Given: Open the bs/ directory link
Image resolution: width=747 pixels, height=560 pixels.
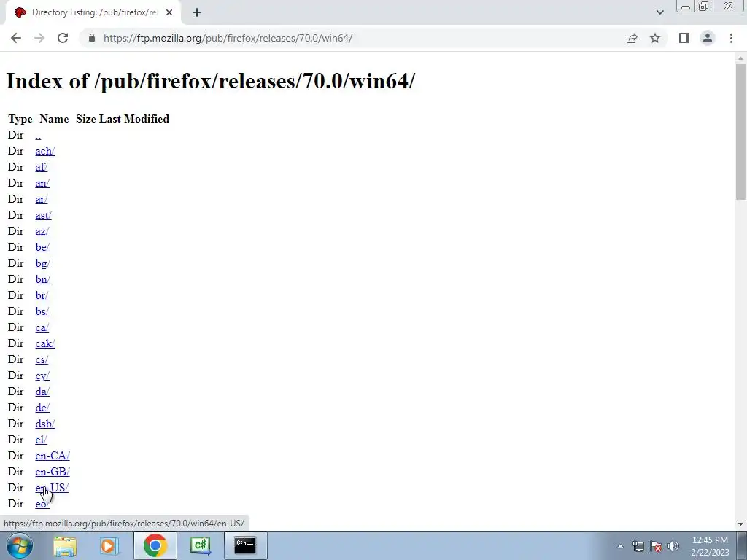Looking at the screenshot, I should click(x=42, y=311).
